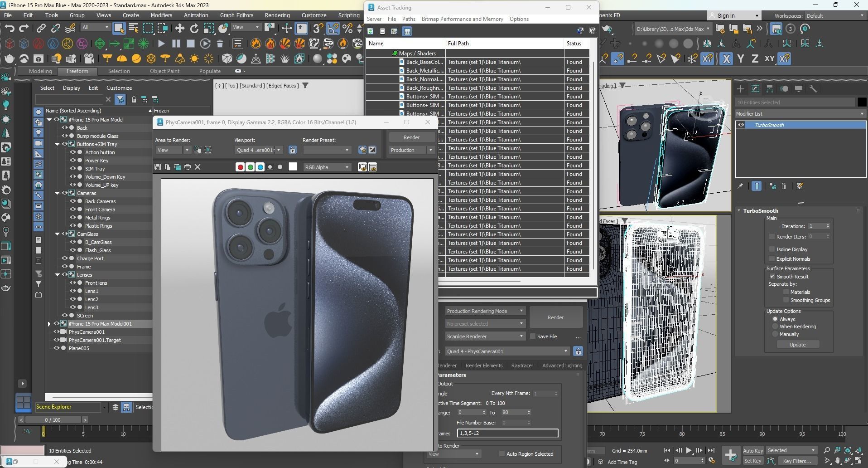Switch to Advanced Lighting tab
Screen dimensions: 868x468
(x=562, y=366)
